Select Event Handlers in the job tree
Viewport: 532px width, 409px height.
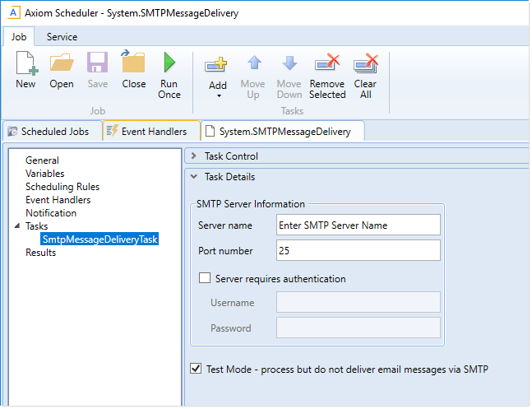coord(58,200)
